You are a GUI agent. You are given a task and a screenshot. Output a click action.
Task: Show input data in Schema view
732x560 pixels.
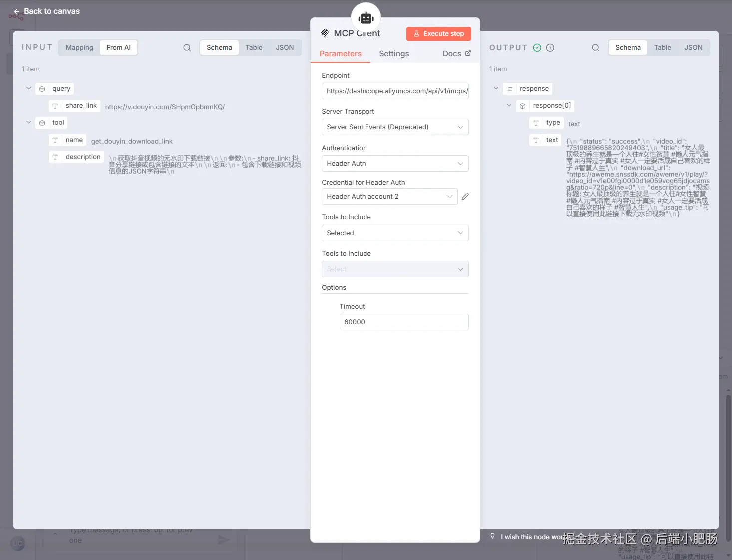coord(219,48)
